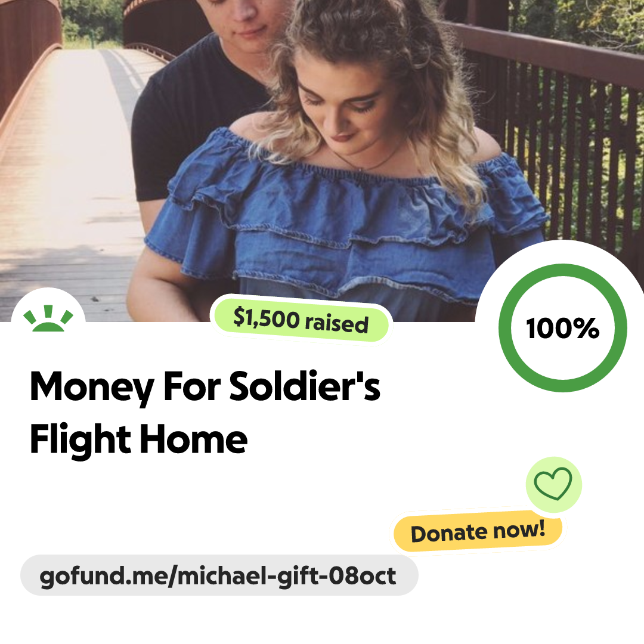Click the "michael-gift-08oct" part of the URL
This screenshot has height=644, width=644.
pos(287,575)
